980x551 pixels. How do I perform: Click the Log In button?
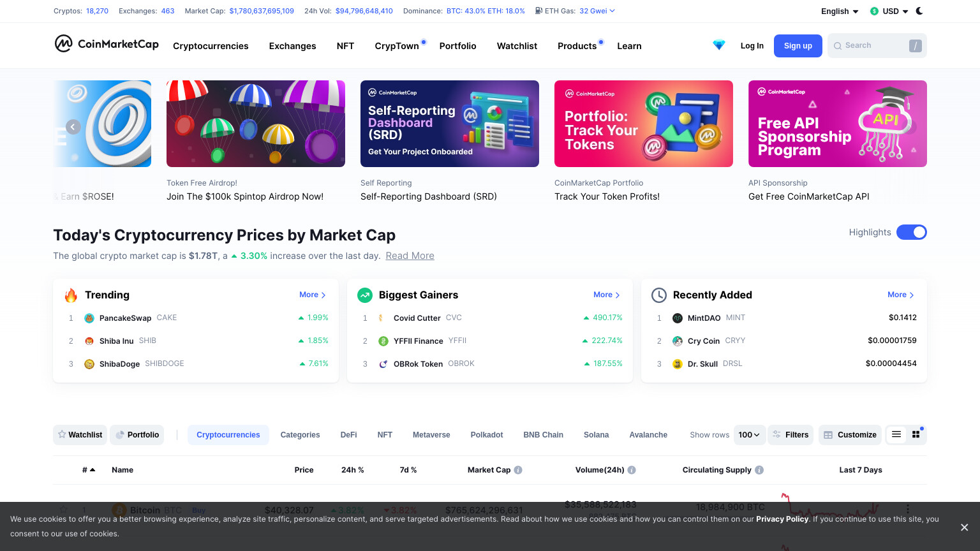752,46
